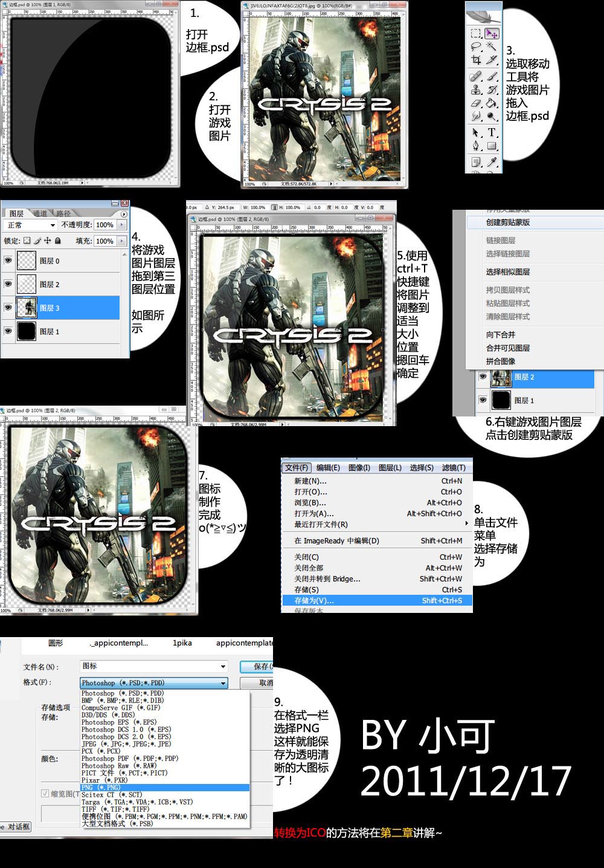The image size is (604, 868).
Task: Click the 保存 save button
Action: [257, 667]
